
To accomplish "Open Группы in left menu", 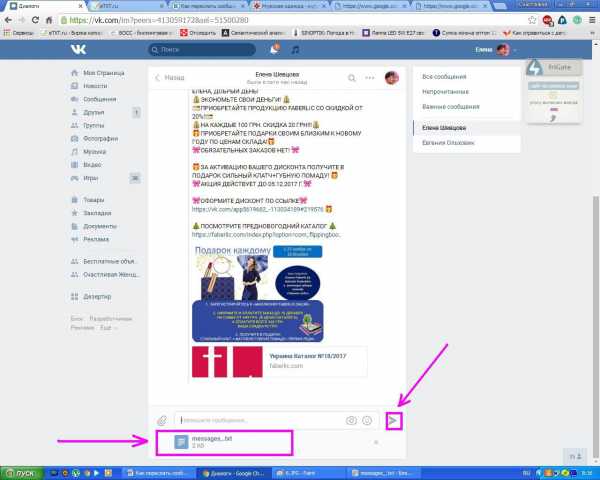I will click(x=93, y=126).
